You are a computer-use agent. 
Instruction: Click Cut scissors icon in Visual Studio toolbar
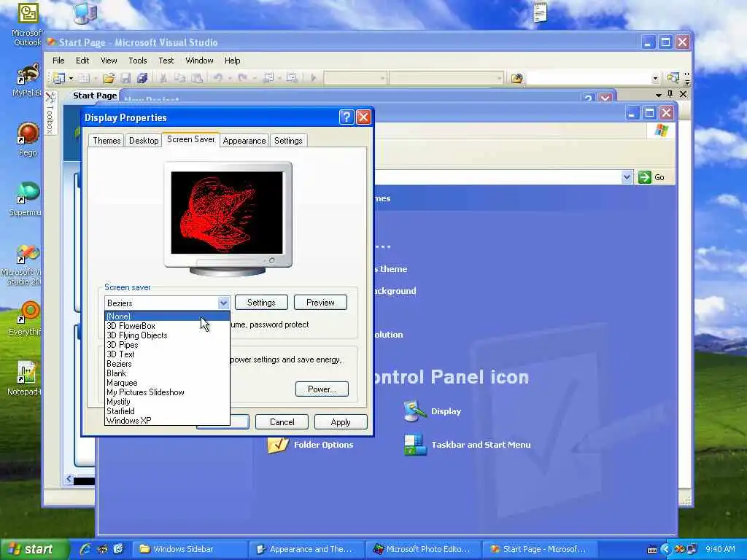point(163,77)
